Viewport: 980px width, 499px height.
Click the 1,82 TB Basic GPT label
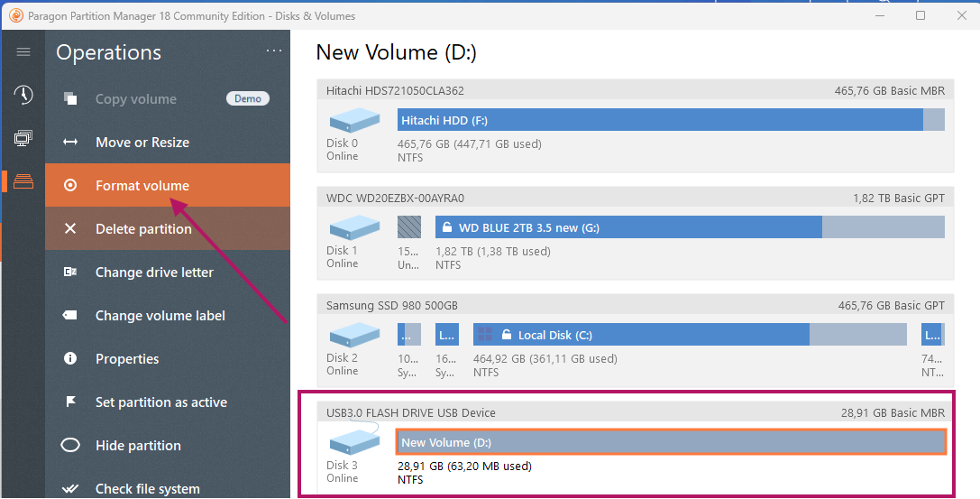pos(899,199)
